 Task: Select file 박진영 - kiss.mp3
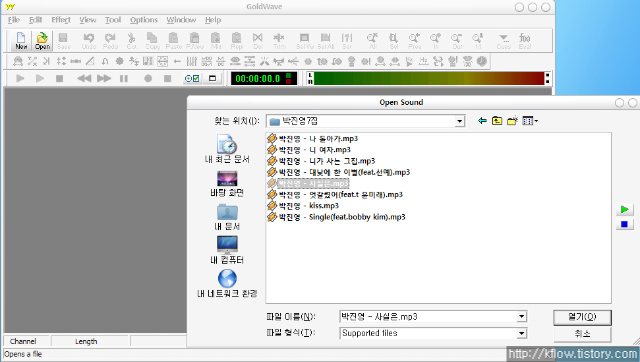coord(303,206)
